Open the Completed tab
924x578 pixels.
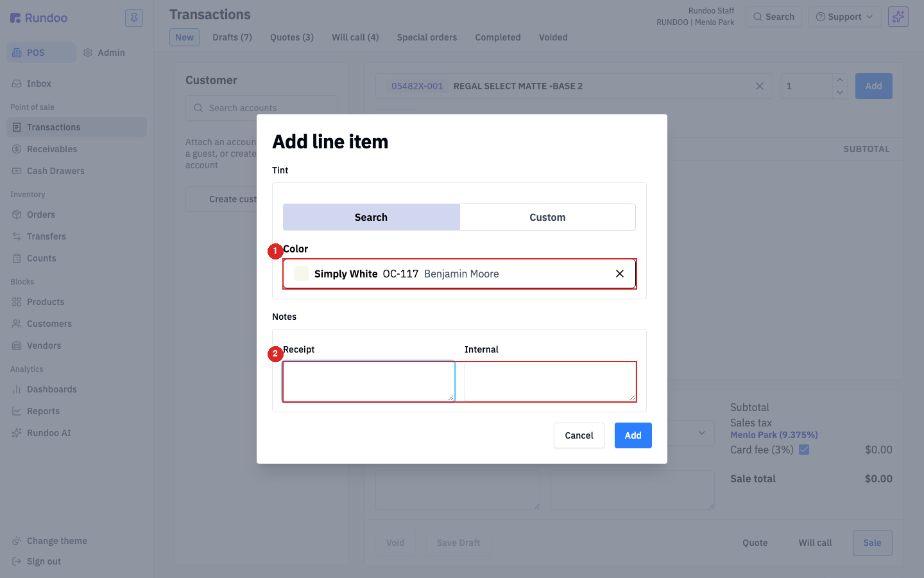pos(498,37)
